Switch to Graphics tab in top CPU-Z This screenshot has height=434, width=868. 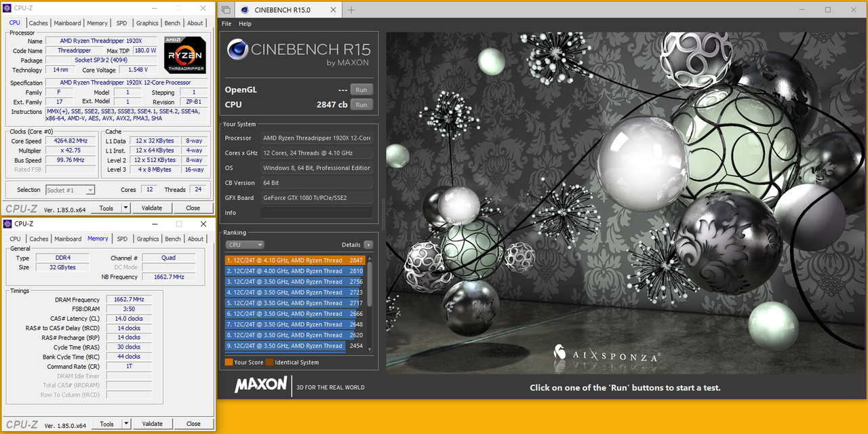pos(147,23)
